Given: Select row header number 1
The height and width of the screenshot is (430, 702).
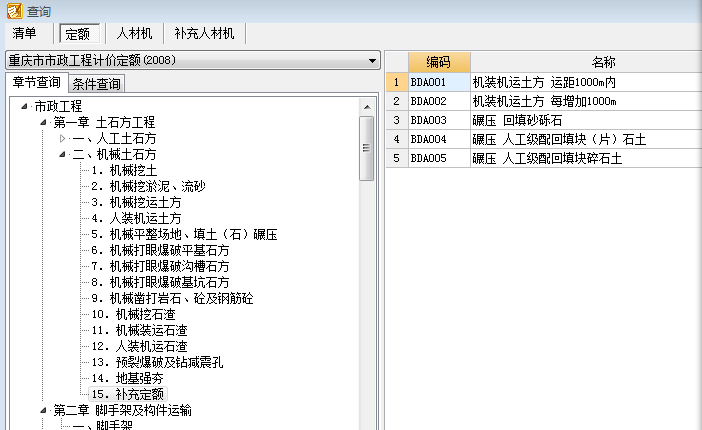Looking at the screenshot, I should point(397,82).
